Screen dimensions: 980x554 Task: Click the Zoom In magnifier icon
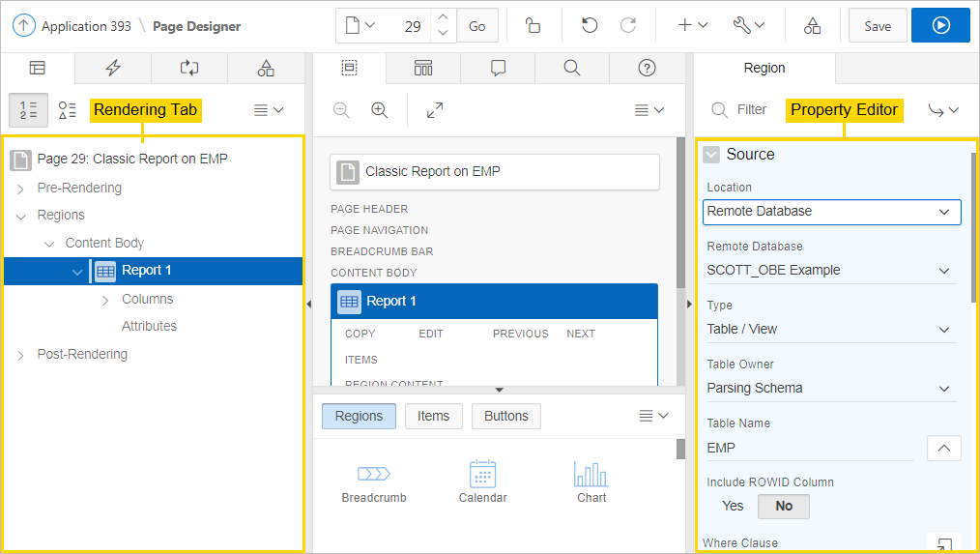click(380, 110)
